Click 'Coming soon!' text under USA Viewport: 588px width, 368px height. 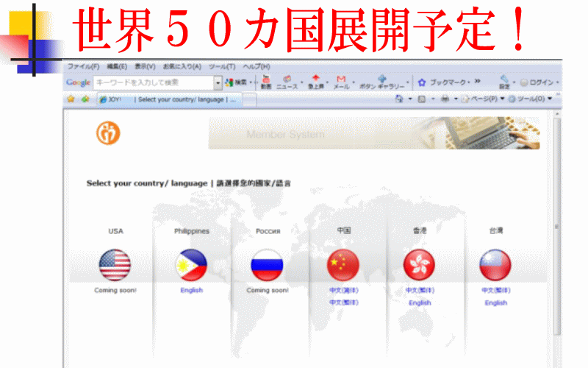coord(115,290)
